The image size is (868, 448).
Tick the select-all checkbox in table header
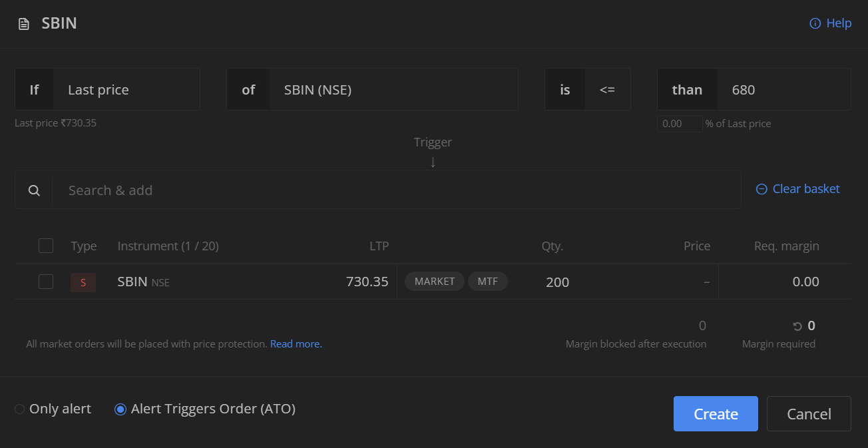(46, 246)
